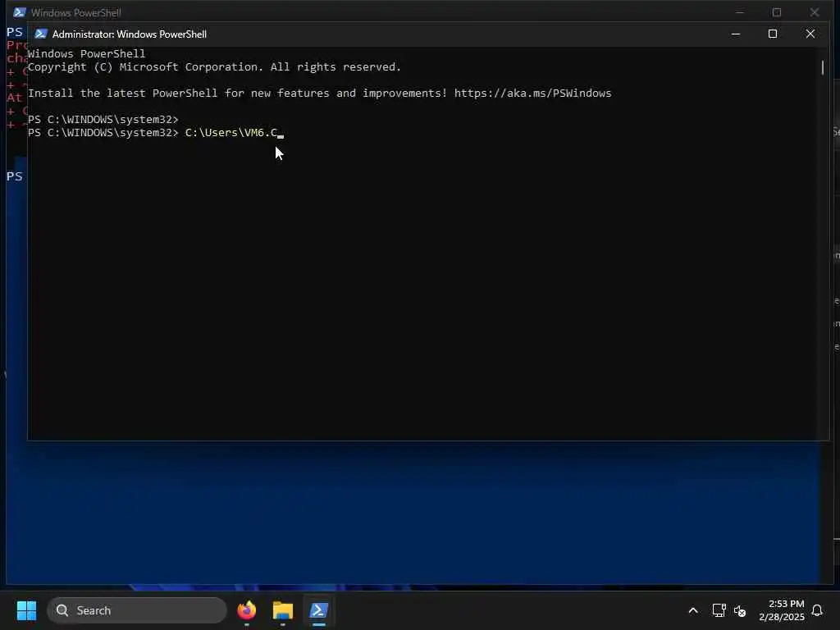Close the background Windows PowerShell window
The image size is (840, 630).
(815, 11)
